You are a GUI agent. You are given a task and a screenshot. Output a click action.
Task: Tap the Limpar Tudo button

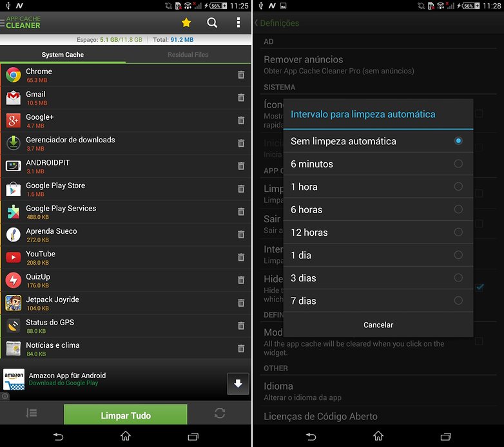click(x=126, y=415)
